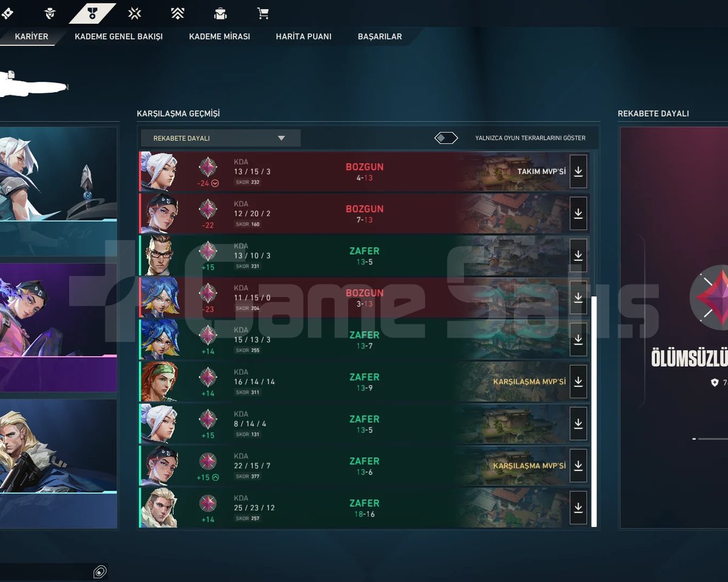Open the Kademe Mirası tab
The image size is (728, 582).
[x=220, y=36]
